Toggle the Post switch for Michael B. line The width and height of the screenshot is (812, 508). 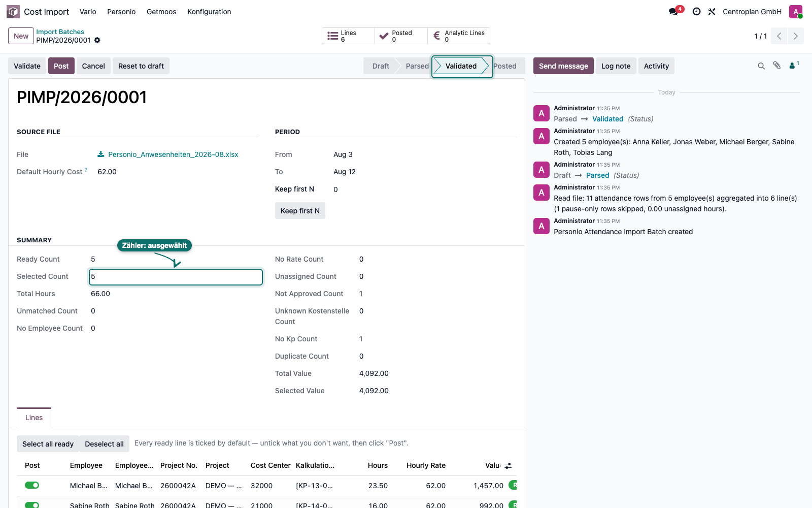click(32, 485)
